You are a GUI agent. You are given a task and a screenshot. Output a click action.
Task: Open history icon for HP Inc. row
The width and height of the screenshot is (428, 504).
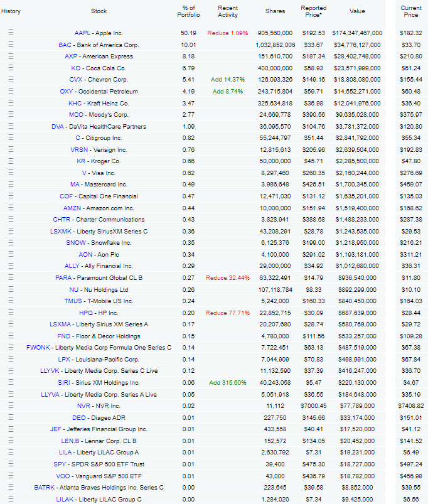click(11, 313)
